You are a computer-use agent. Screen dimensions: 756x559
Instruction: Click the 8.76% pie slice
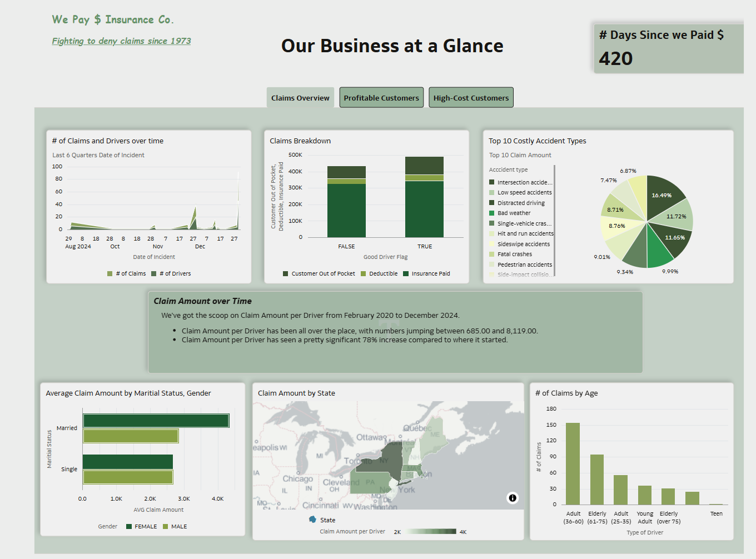point(616,226)
